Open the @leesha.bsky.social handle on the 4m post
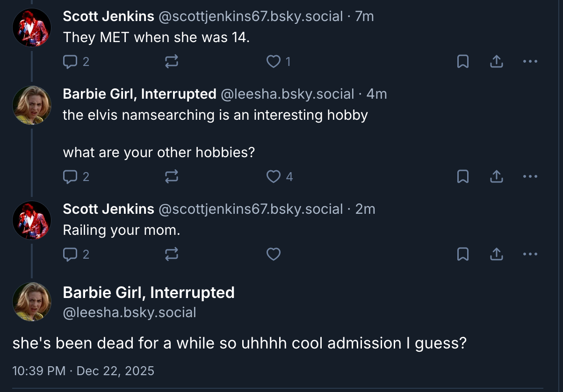This screenshot has width=563, height=392. 287,94
